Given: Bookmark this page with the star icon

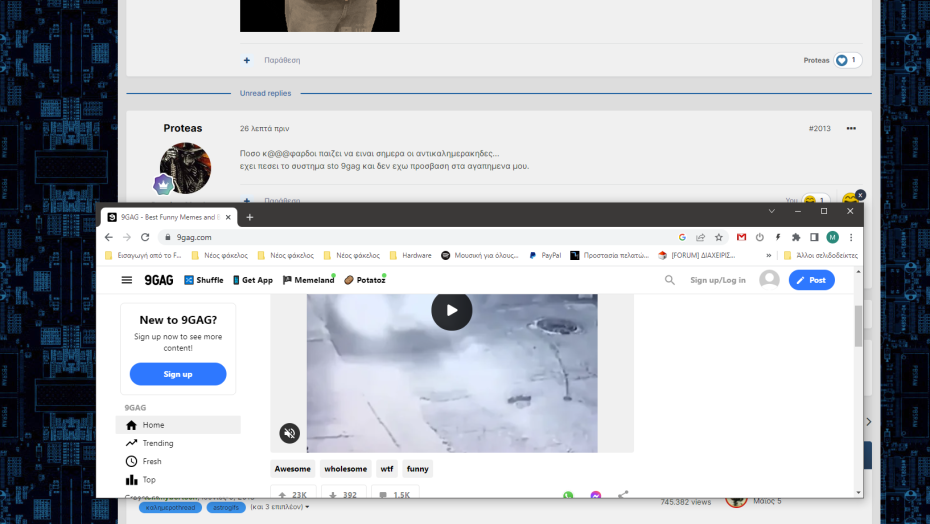Looking at the screenshot, I should 719,237.
